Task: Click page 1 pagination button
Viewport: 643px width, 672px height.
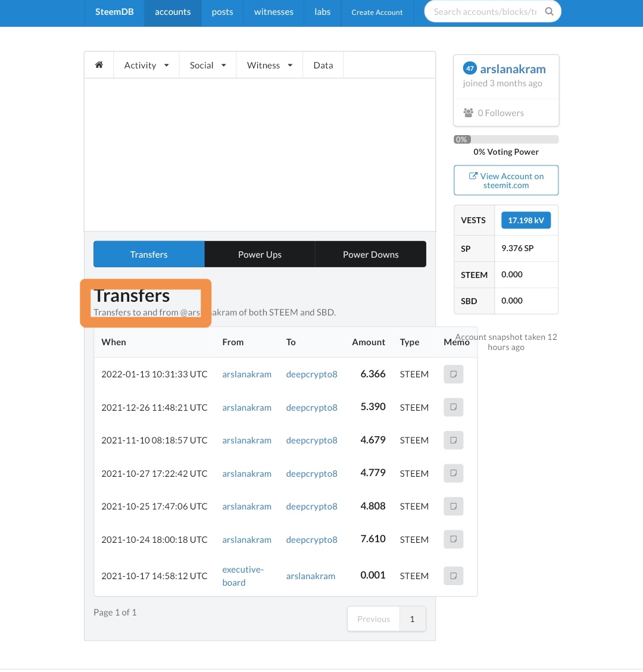Action: pos(413,619)
